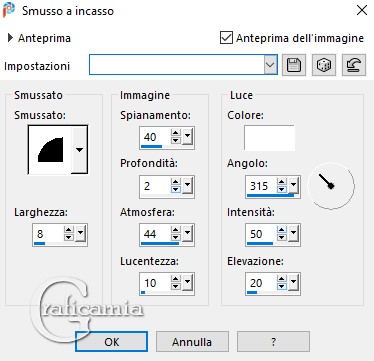This screenshot has width=374, height=361.
Task: Reset settings to default with the arrow icon
Action: pos(354,65)
